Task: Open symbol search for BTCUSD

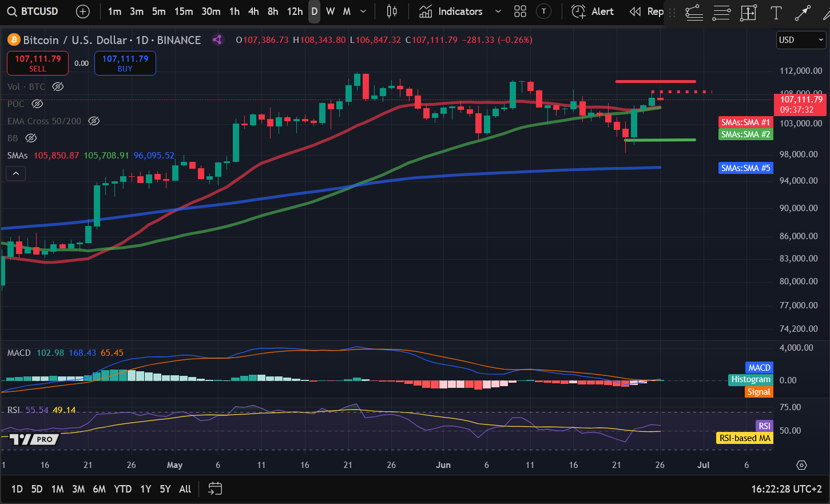Action: tap(33, 11)
